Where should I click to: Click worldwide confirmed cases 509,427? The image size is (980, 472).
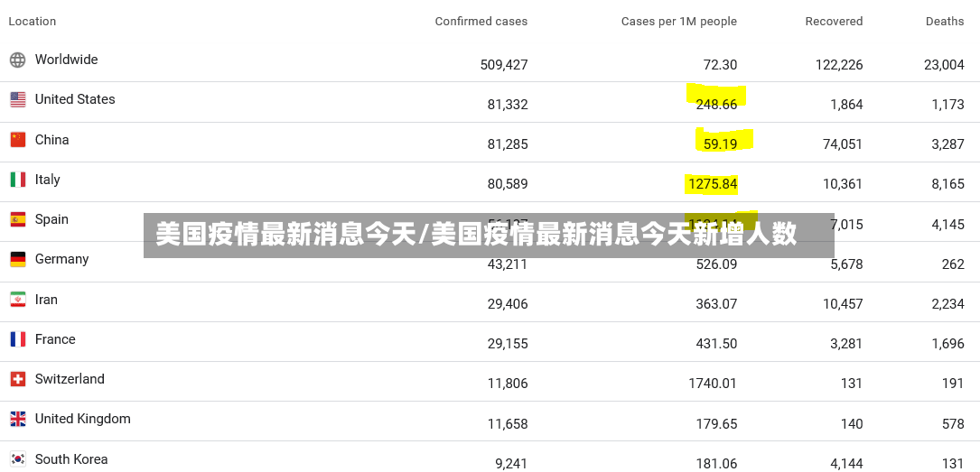click(x=504, y=64)
